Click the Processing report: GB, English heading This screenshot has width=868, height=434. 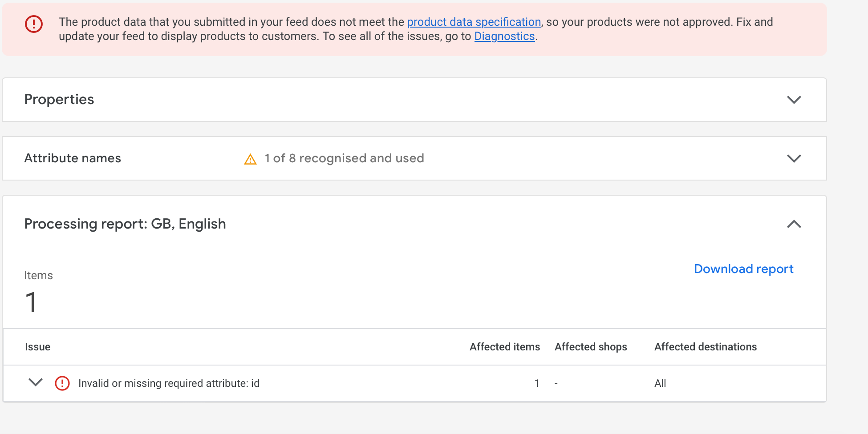pos(125,224)
